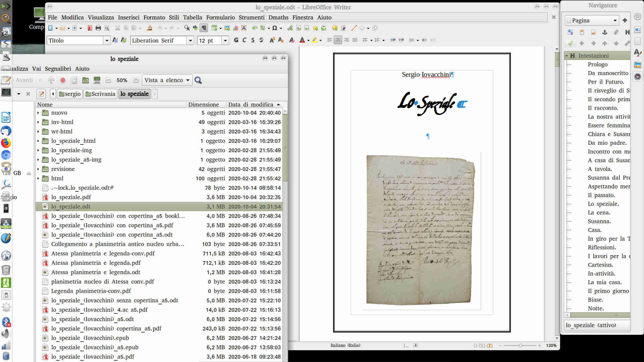Open the Writer Tabella menu
This screenshot has height=362, width=644.
coord(193,17)
